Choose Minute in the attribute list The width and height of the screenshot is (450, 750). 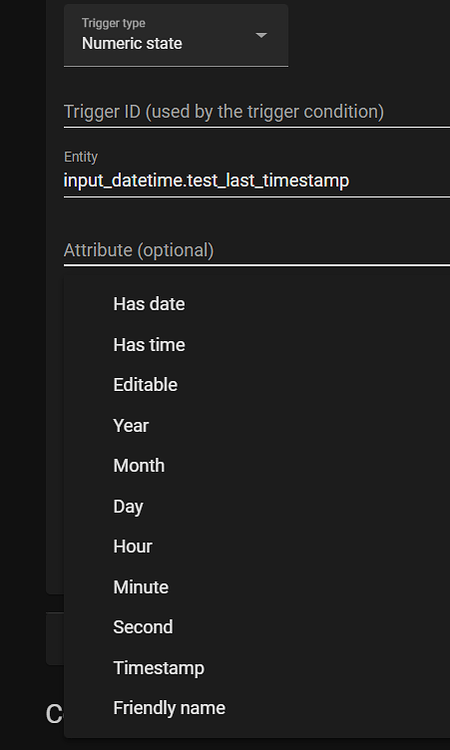coord(257,587)
